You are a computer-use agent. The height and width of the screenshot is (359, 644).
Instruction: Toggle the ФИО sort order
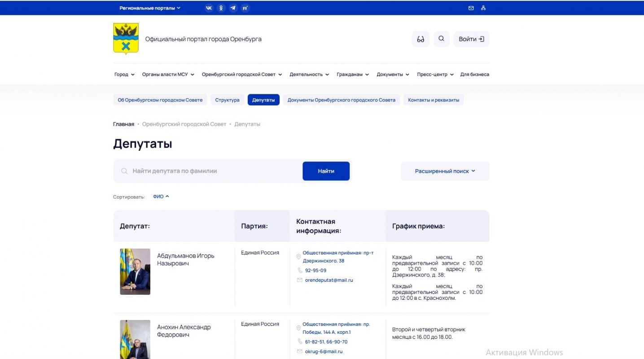[161, 197]
